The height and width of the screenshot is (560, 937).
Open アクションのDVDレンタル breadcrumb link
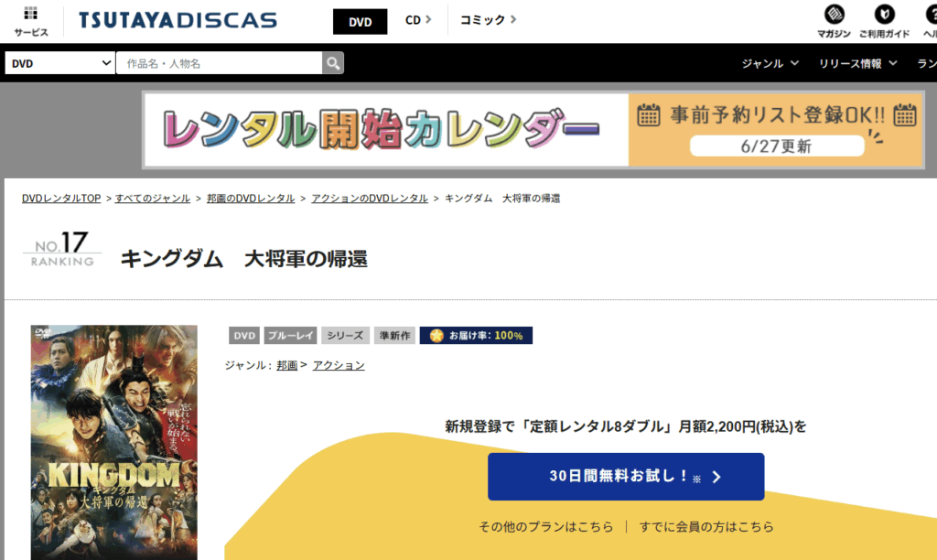click(370, 199)
